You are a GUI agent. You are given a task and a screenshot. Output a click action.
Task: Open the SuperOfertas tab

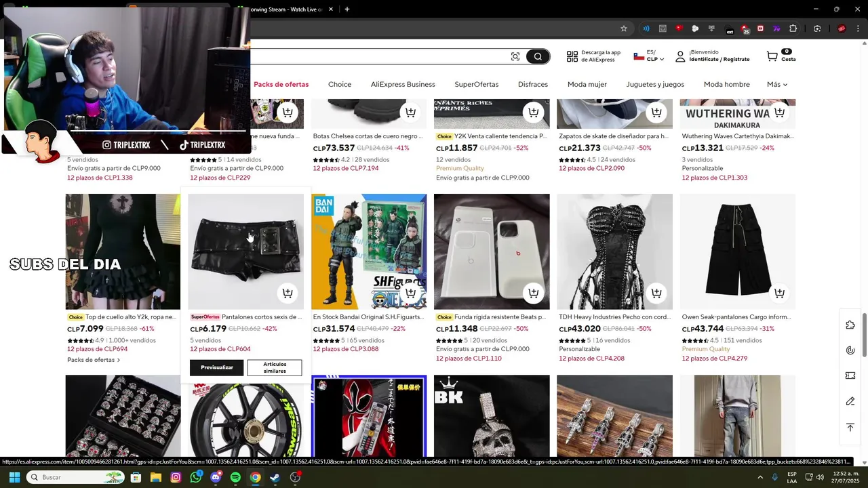pyautogui.click(x=476, y=84)
